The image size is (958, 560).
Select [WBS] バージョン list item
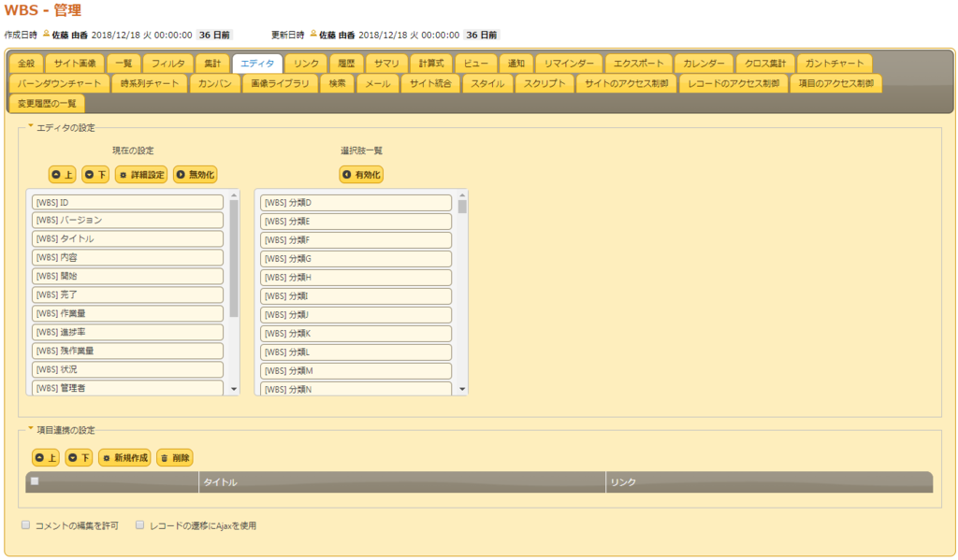pos(127,220)
